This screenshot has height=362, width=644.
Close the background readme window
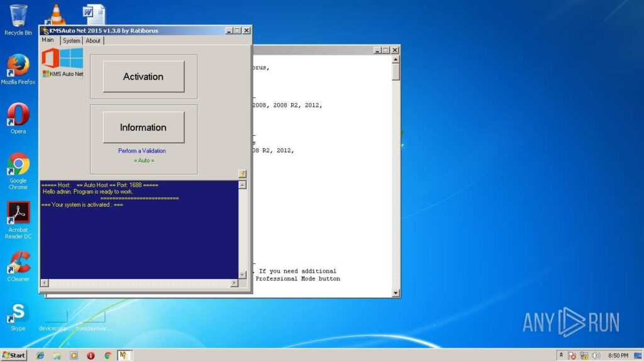pos(395,50)
